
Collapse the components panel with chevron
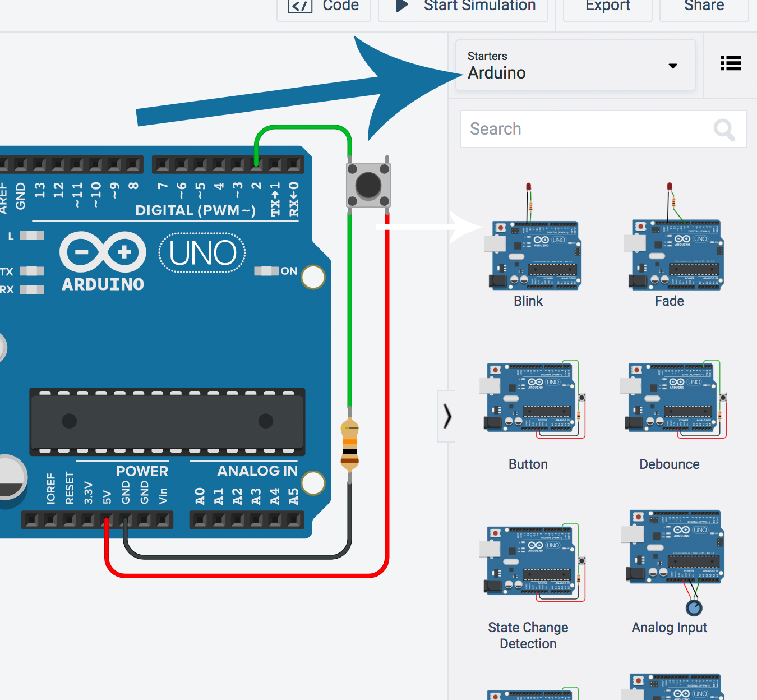tap(447, 416)
